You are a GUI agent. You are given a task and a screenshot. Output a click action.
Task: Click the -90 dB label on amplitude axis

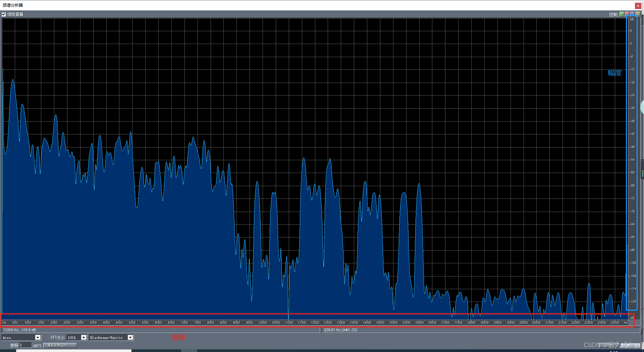(x=632, y=237)
